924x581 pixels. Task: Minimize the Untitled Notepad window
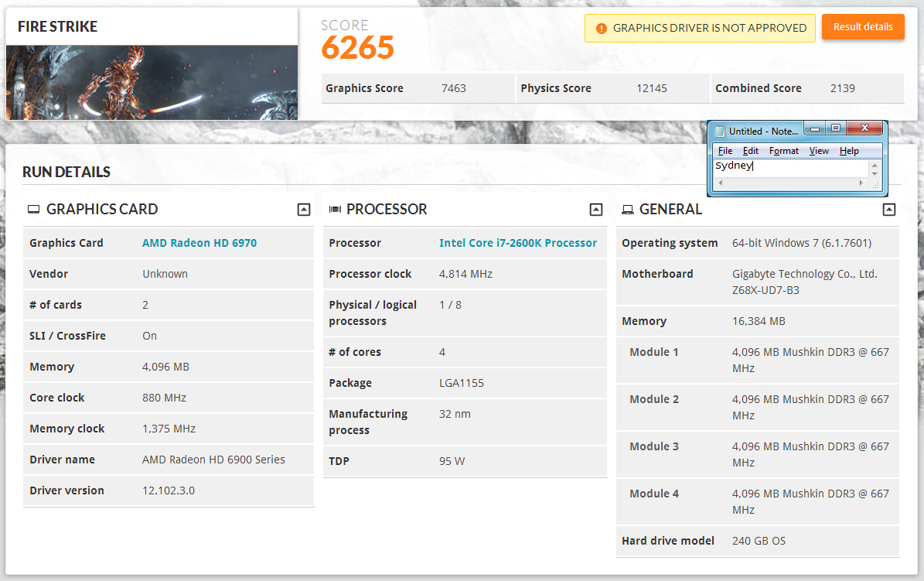click(x=815, y=128)
